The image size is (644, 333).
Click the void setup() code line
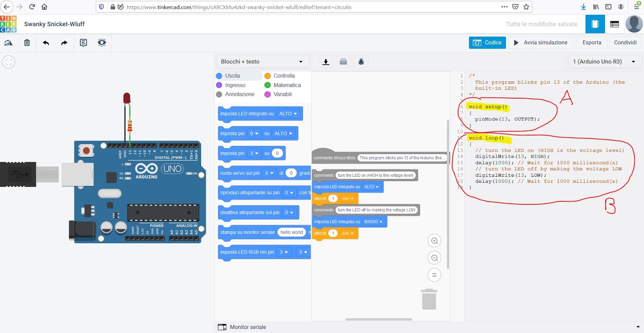point(488,107)
